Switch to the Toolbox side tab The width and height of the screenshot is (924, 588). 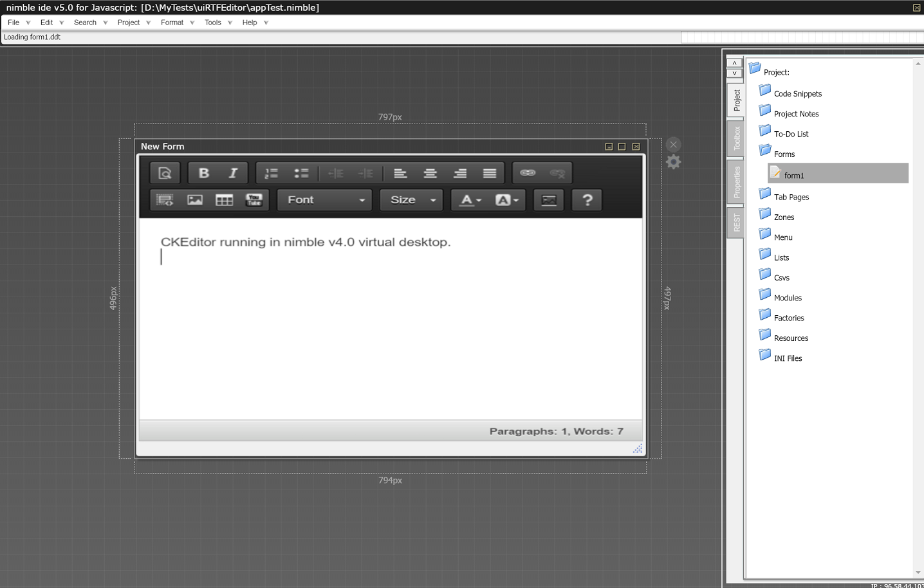click(x=736, y=138)
